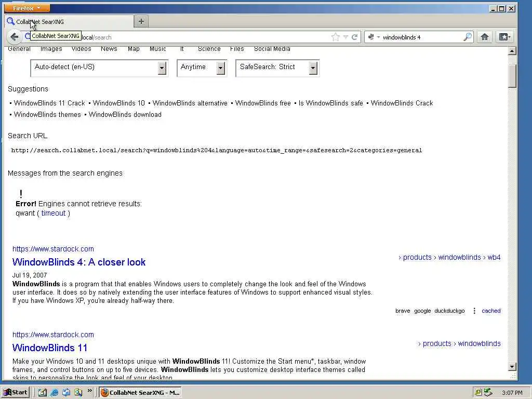Open first result's three-dot options menu
This screenshot has height=399, width=532.
[x=474, y=311]
